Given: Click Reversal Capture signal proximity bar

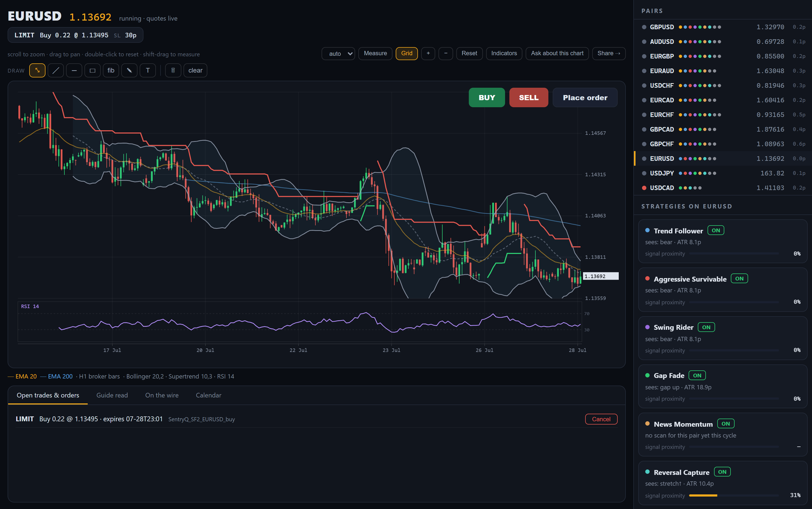Looking at the screenshot, I should 734,495.
